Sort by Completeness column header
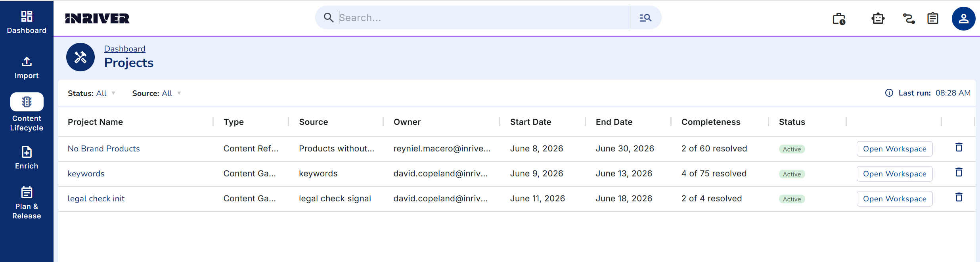Image resolution: width=980 pixels, height=262 pixels. coord(711,122)
